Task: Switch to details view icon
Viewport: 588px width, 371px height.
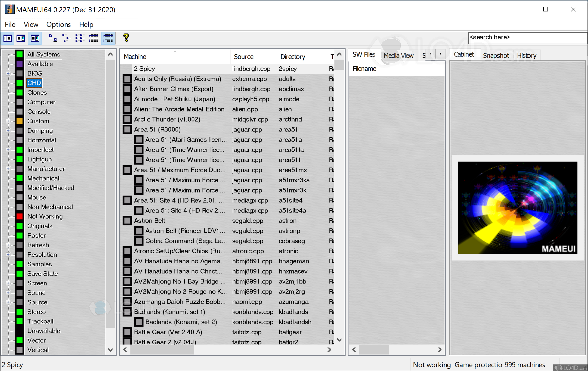Action: tap(94, 38)
